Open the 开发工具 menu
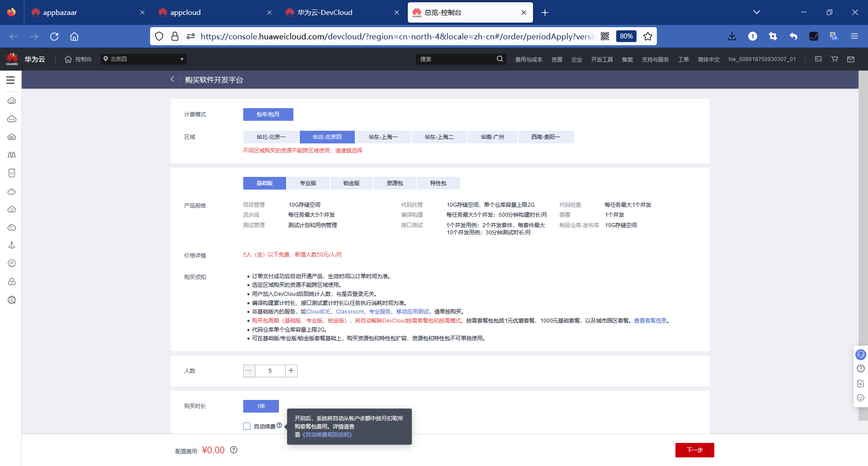The height and width of the screenshot is (466, 868). coord(602,59)
